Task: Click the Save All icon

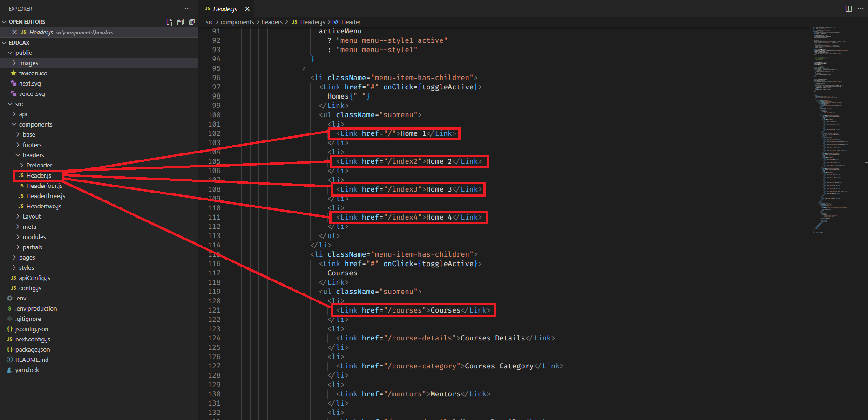Action: (x=181, y=22)
